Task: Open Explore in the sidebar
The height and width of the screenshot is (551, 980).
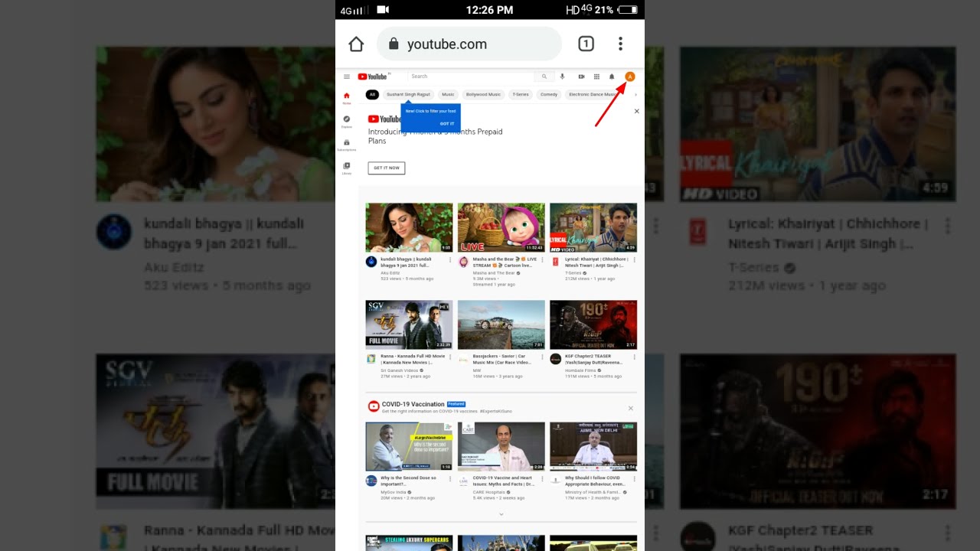Action: 347,122
